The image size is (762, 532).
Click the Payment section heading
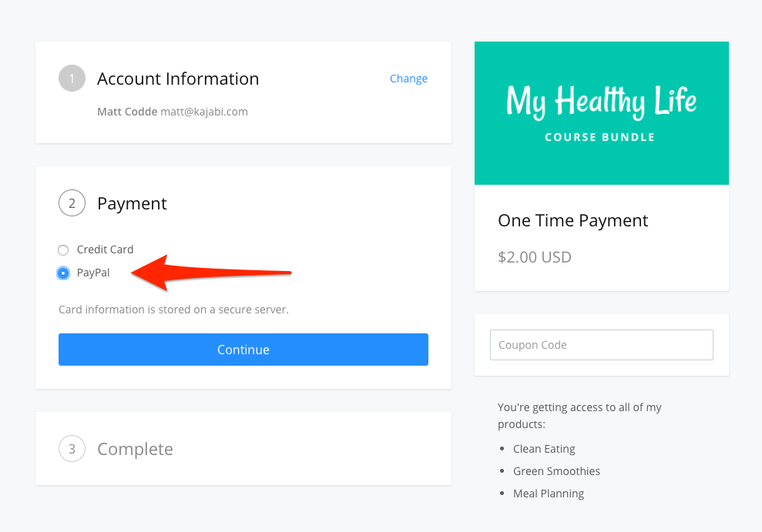[x=132, y=203]
